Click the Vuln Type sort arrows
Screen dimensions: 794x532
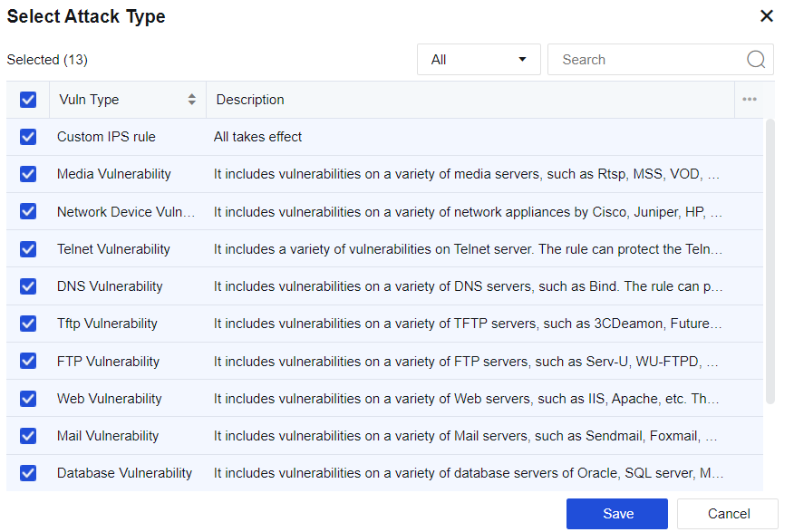pyautogui.click(x=191, y=100)
